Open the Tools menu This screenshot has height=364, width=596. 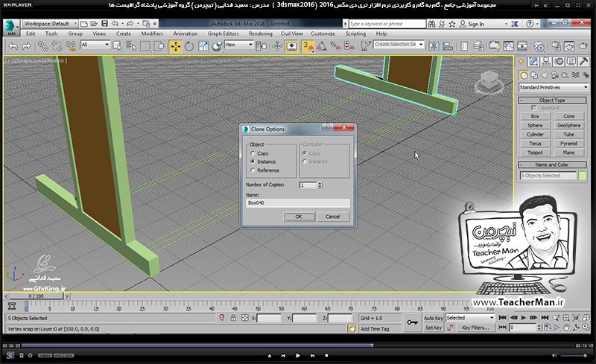(x=51, y=33)
